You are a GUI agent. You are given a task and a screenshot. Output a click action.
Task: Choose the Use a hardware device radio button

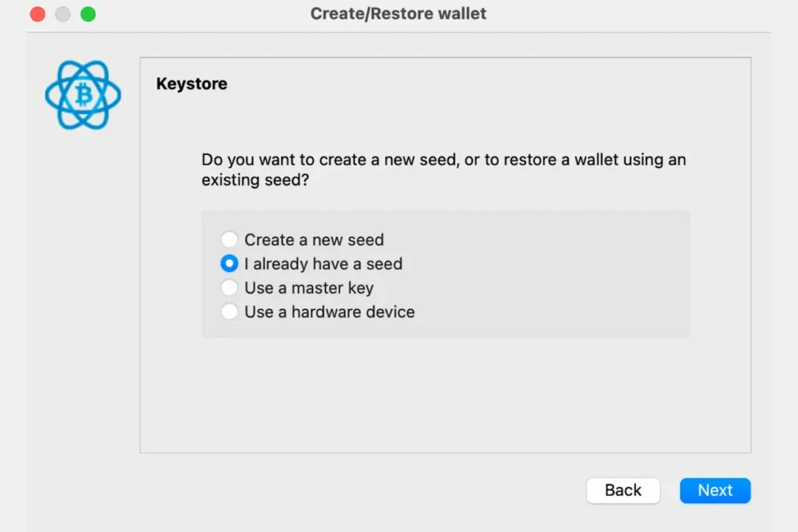(x=229, y=312)
